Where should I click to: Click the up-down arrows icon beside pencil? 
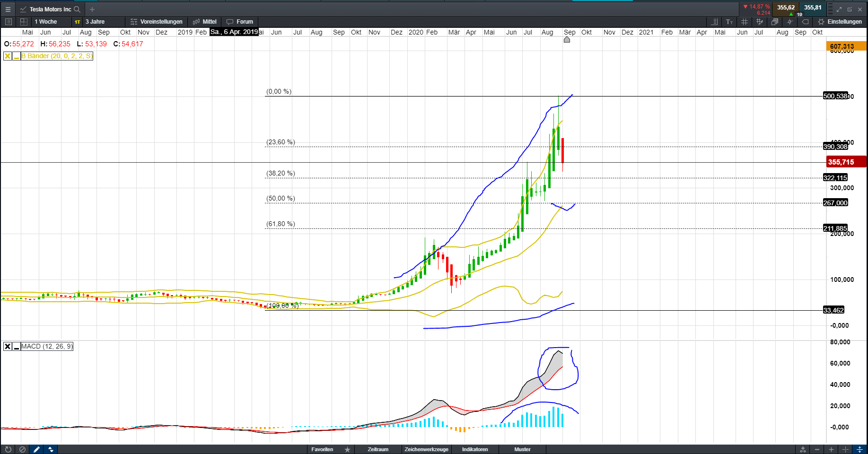point(51,449)
